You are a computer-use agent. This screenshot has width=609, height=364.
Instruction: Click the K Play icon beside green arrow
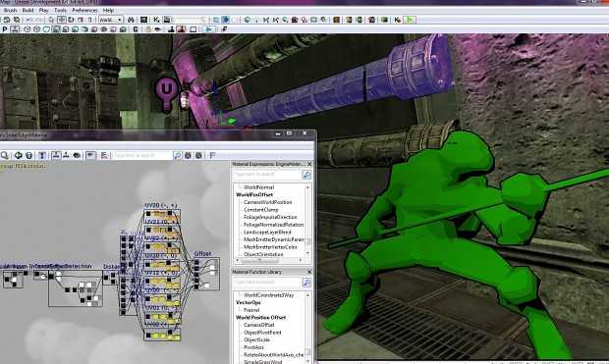coord(398,20)
